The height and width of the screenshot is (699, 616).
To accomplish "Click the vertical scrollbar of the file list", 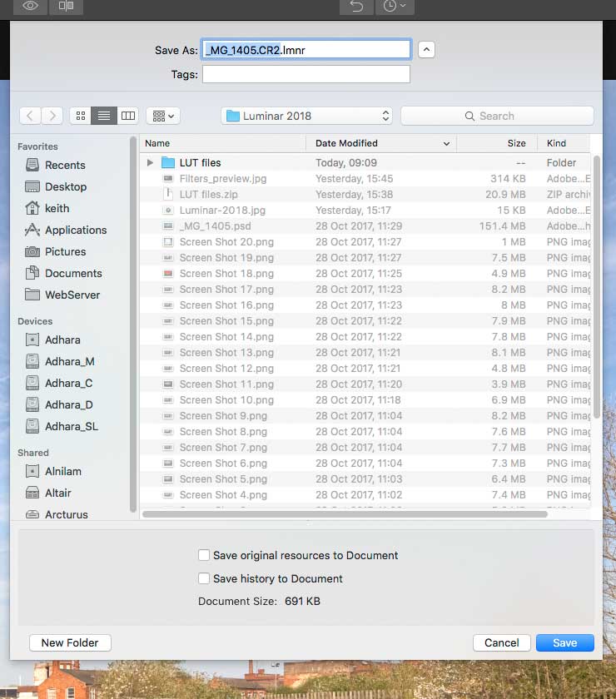I will click(x=596, y=285).
